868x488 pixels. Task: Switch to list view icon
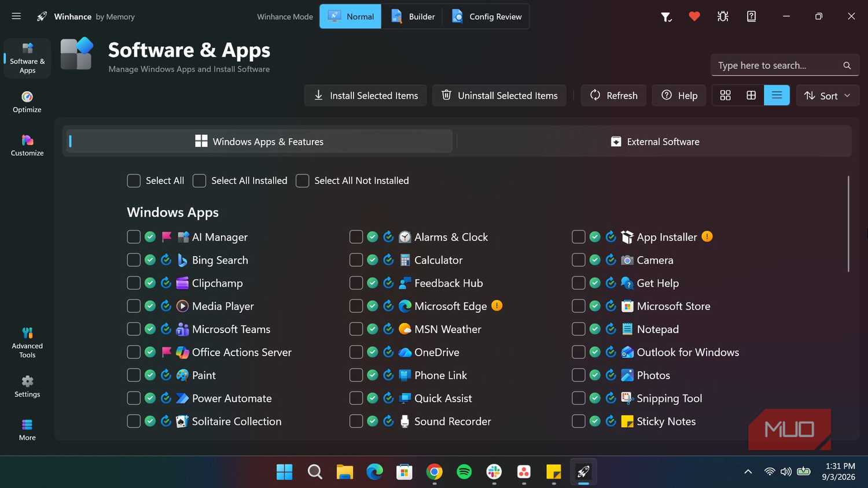[x=777, y=95]
